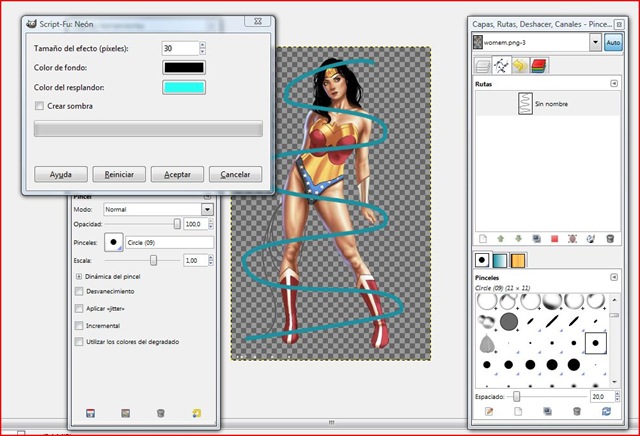Click the Espaciado spinner arrows
Screen dimensions: 640x436
617,396
